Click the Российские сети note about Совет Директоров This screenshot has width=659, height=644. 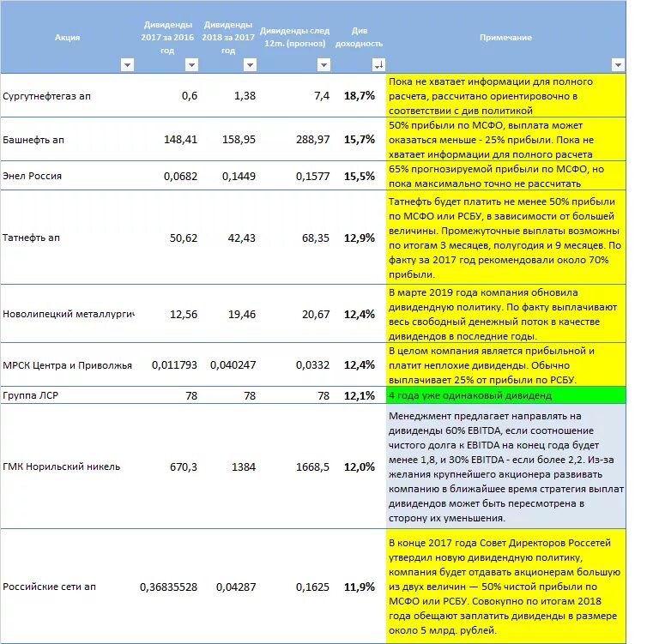[506, 587]
